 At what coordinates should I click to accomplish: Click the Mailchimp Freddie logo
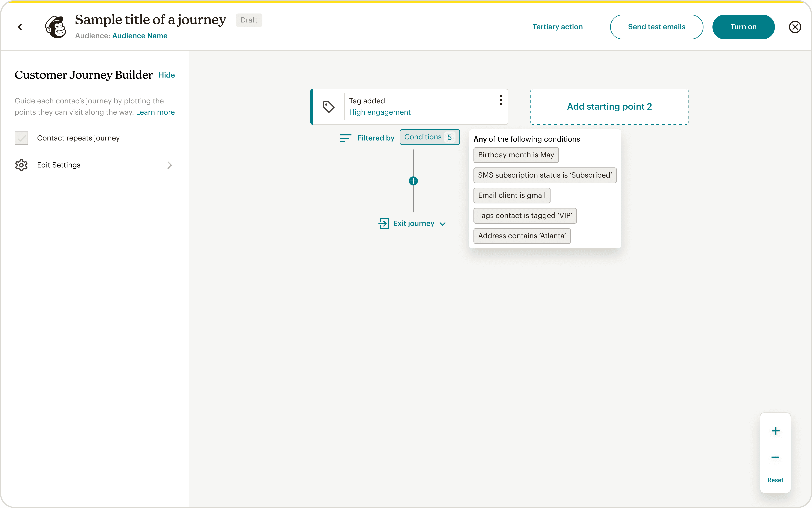pyautogui.click(x=56, y=27)
